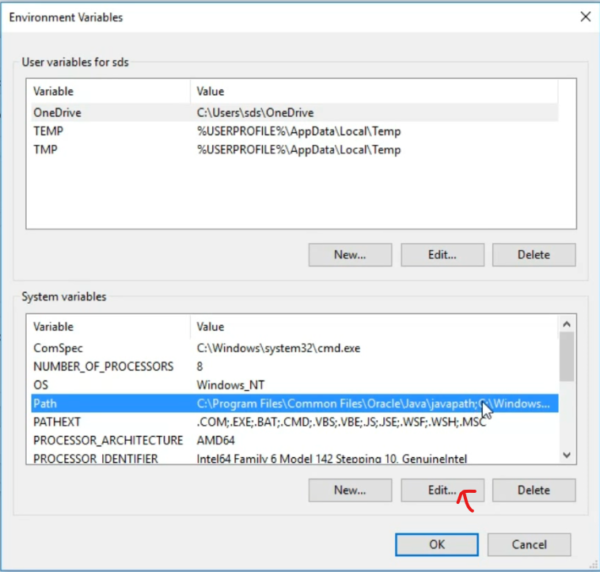This screenshot has width=600, height=572.
Task: Click the Windows_NT value
Action: click(x=230, y=385)
